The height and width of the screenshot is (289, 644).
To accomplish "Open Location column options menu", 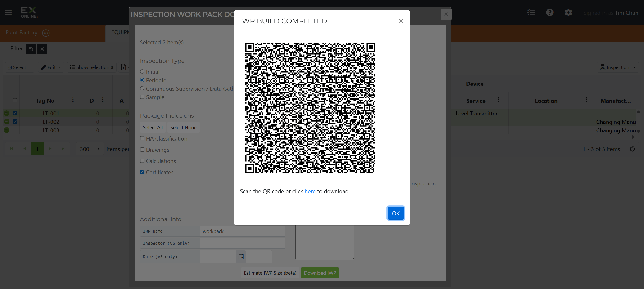I will click(586, 100).
